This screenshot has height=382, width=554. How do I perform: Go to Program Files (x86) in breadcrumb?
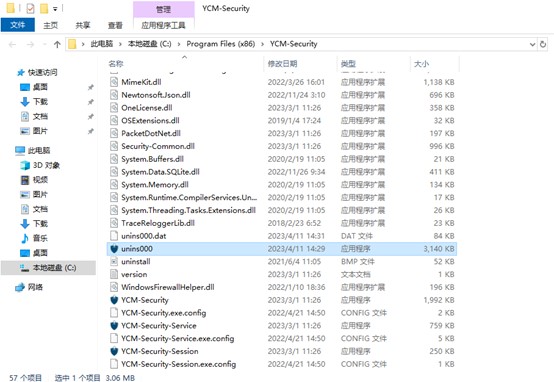(221, 44)
